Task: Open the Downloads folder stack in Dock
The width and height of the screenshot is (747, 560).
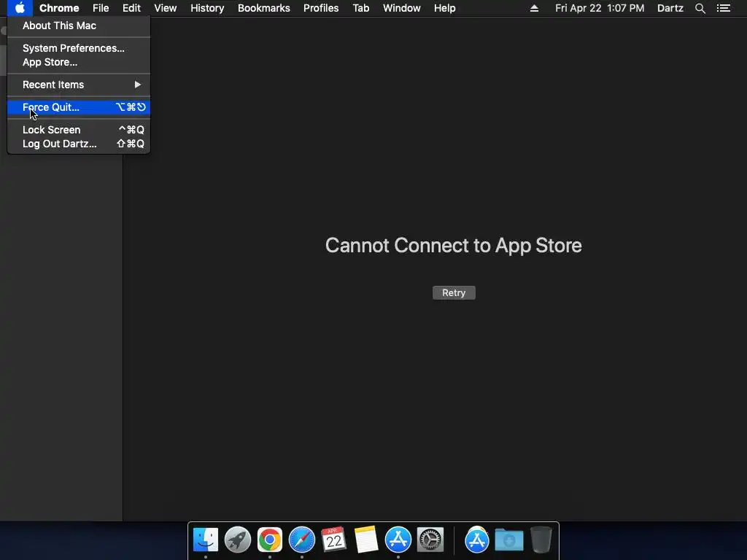Action: point(508,540)
